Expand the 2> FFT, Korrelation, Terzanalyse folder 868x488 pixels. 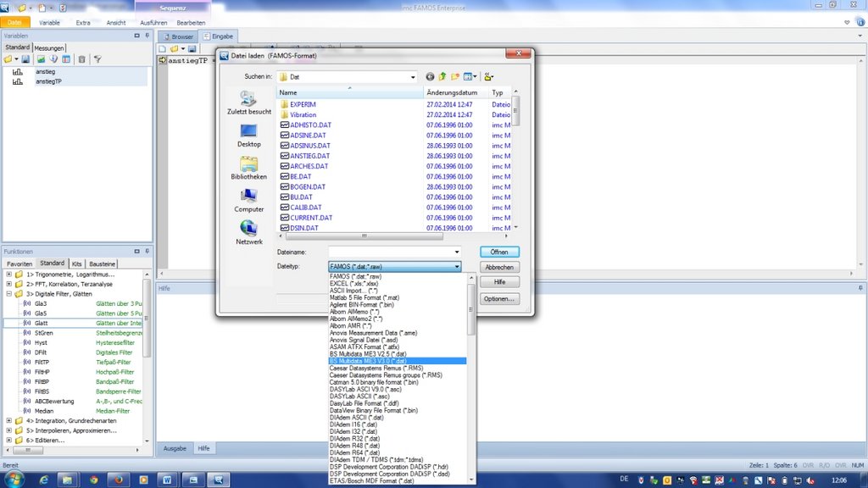(x=8, y=284)
